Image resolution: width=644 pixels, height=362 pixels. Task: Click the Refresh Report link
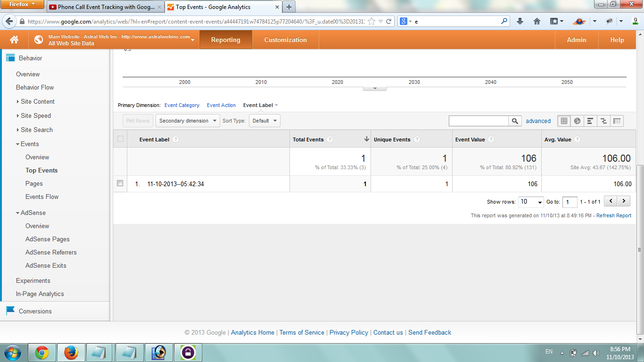(614, 215)
